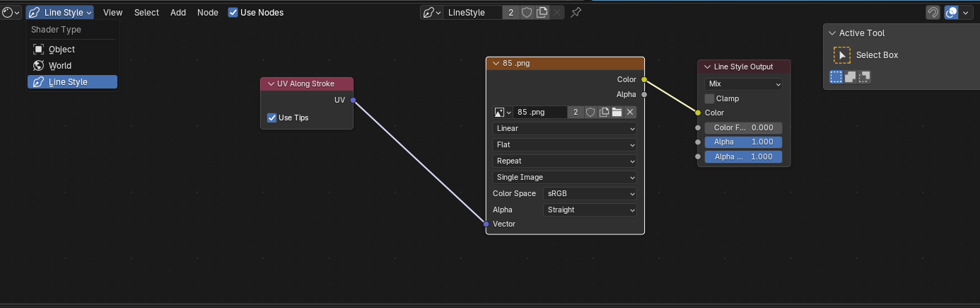
Task: Click the header user count 2 button
Action: (511, 12)
